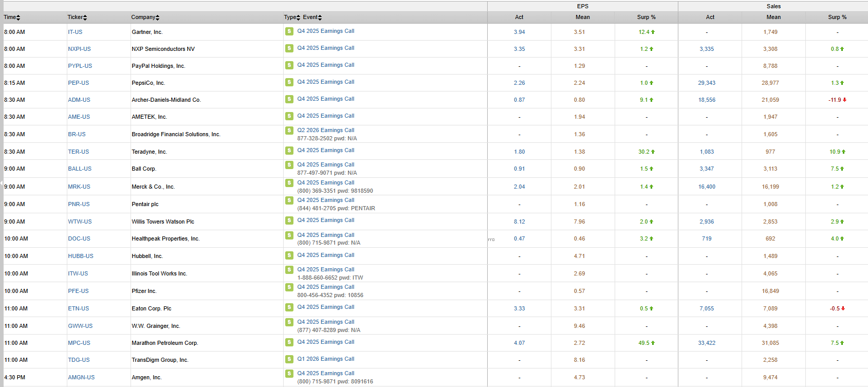This screenshot has height=387, width=868.
Task: Click the event type icon for Amgen
Action: [x=289, y=374]
